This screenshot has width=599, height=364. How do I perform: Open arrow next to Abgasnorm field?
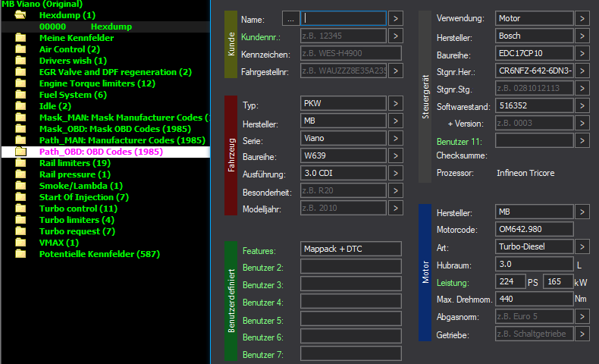click(x=582, y=317)
